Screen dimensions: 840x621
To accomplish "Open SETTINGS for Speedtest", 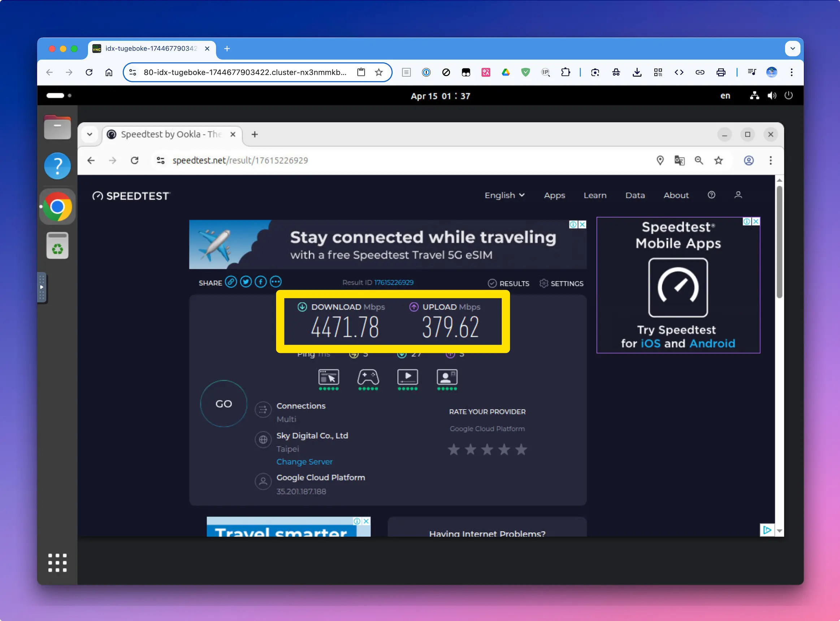I will tap(561, 283).
